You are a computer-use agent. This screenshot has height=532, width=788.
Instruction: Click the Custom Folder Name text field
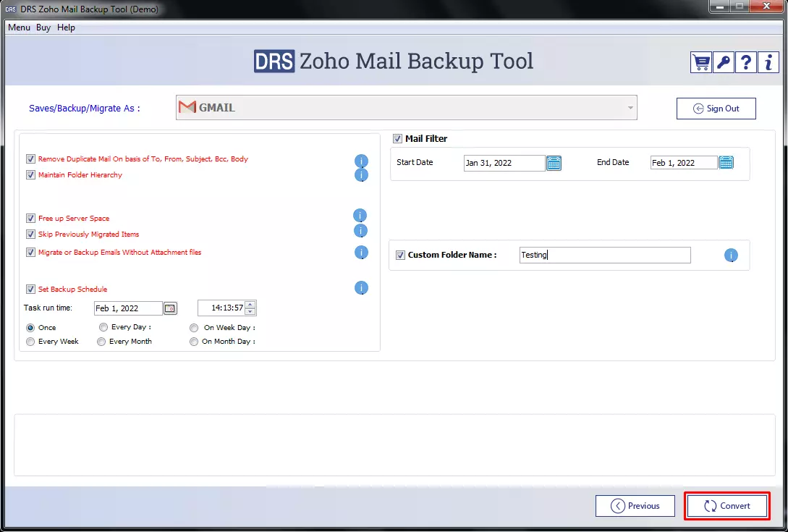[605, 255]
